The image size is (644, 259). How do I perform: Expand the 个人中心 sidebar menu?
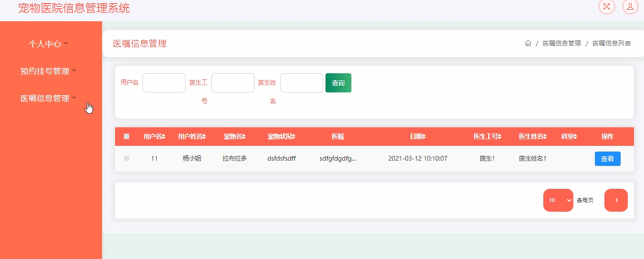click(48, 44)
